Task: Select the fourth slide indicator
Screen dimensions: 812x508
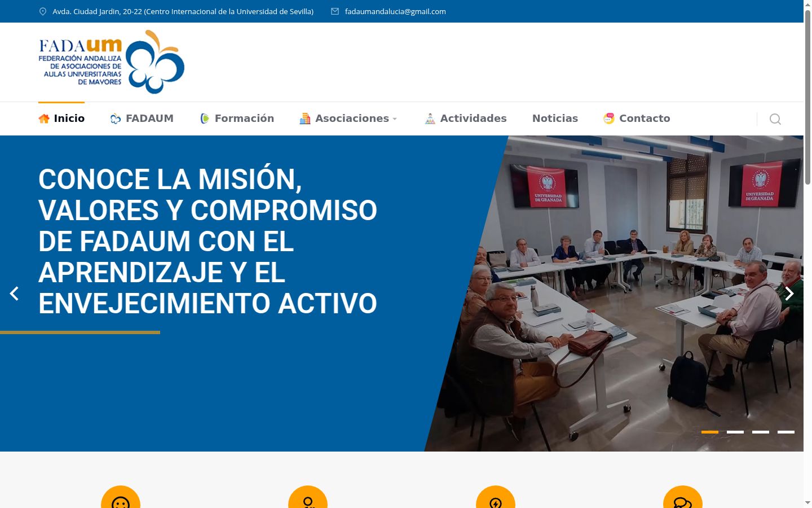Action: tap(786, 432)
